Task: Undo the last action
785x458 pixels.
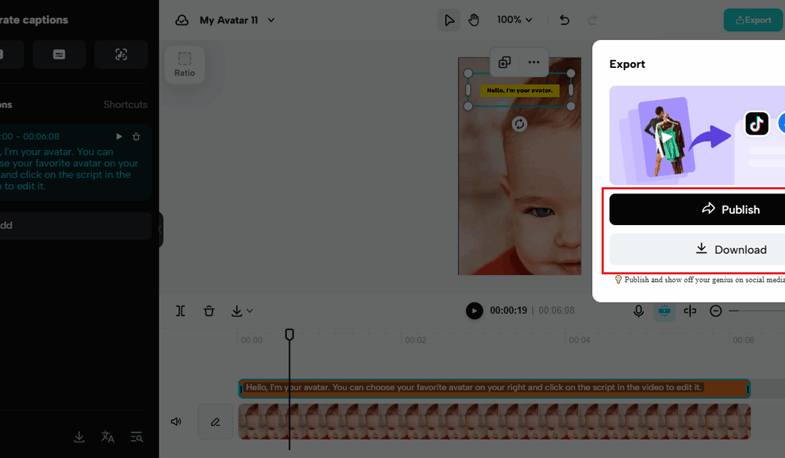Action: click(x=564, y=20)
